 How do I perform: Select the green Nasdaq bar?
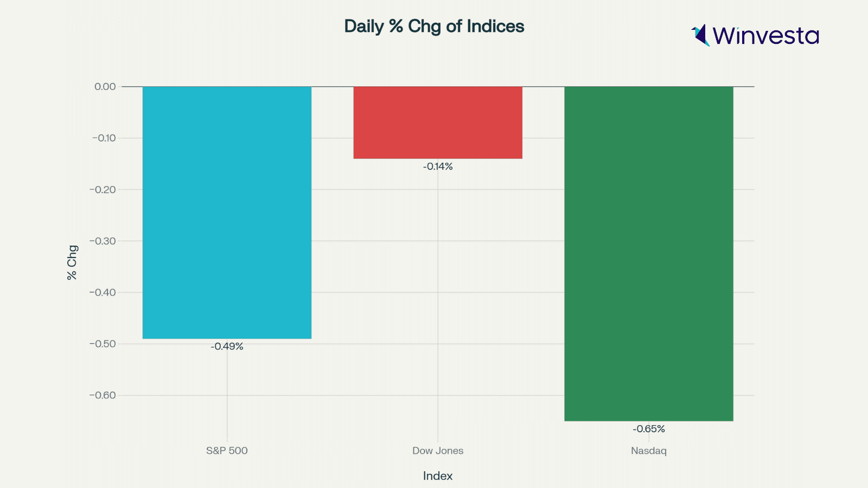coord(648,254)
